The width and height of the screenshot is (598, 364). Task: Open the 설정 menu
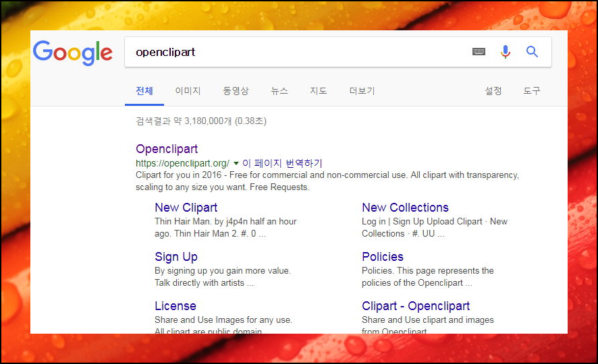(x=493, y=90)
